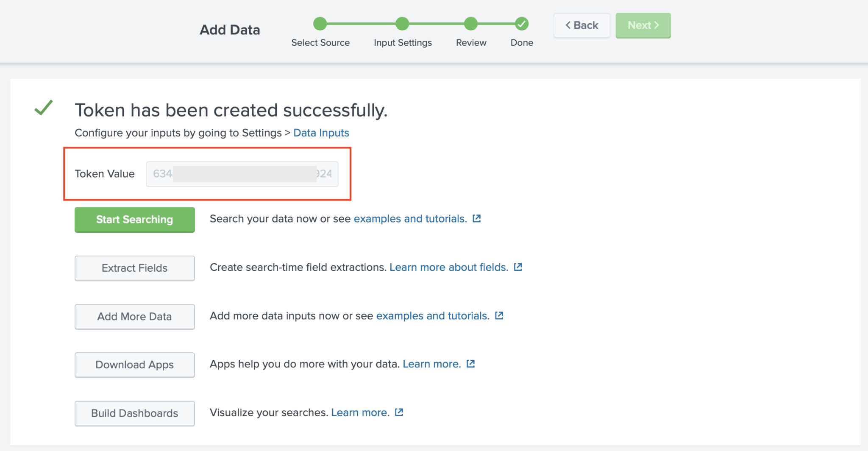The width and height of the screenshot is (868, 451).
Task: Open external link beside examples and tutorials
Action: click(x=476, y=218)
